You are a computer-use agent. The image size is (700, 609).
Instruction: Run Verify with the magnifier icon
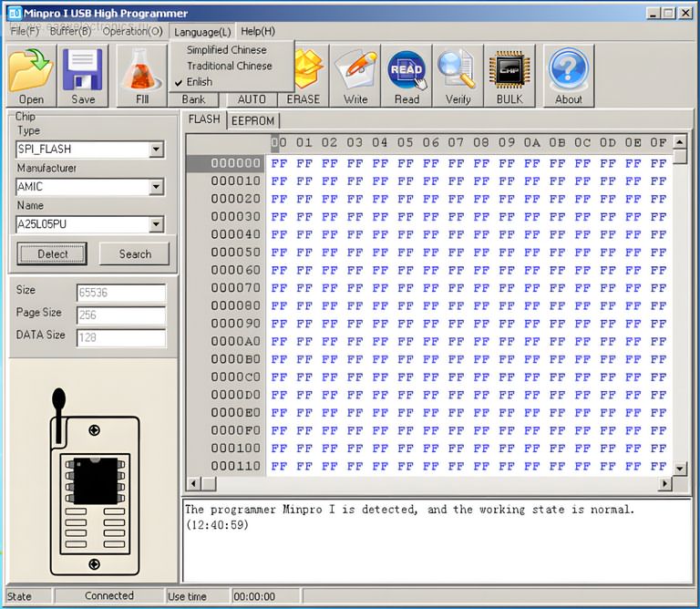pos(458,76)
